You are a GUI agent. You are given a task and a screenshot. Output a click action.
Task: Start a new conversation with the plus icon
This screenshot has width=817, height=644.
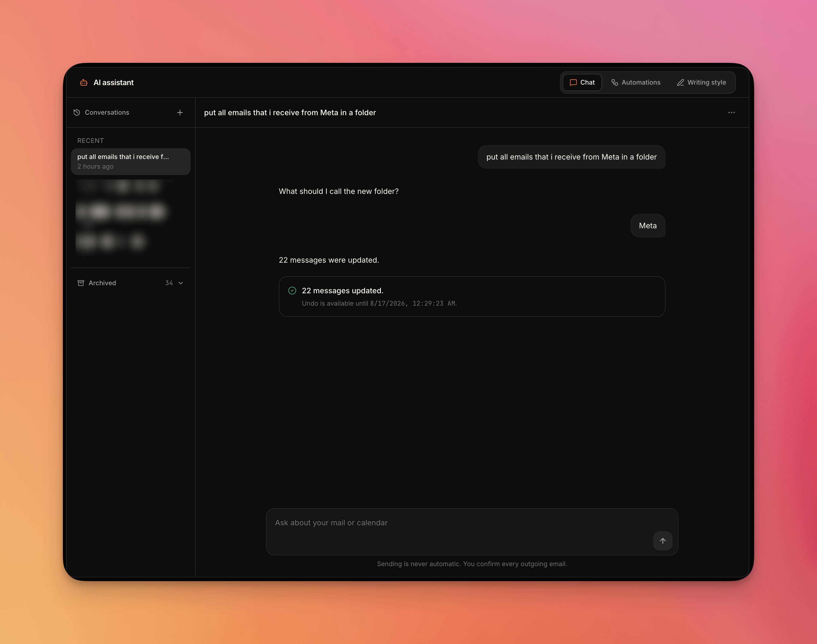pos(180,112)
